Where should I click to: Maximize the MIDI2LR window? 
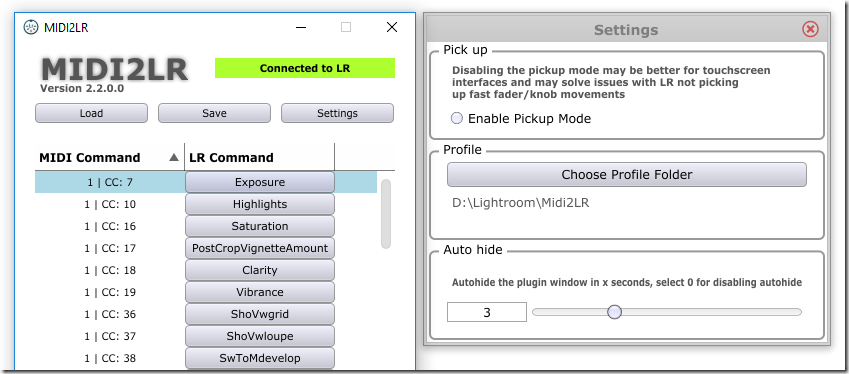[346, 27]
